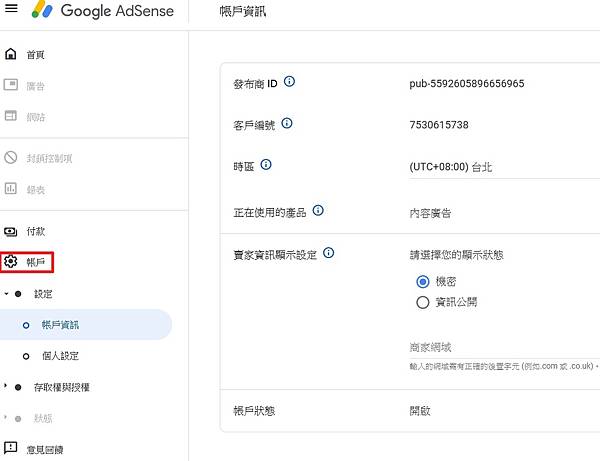The height and width of the screenshot is (461, 600).
Task: Click info icon beside 時區
Action: [266, 165]
